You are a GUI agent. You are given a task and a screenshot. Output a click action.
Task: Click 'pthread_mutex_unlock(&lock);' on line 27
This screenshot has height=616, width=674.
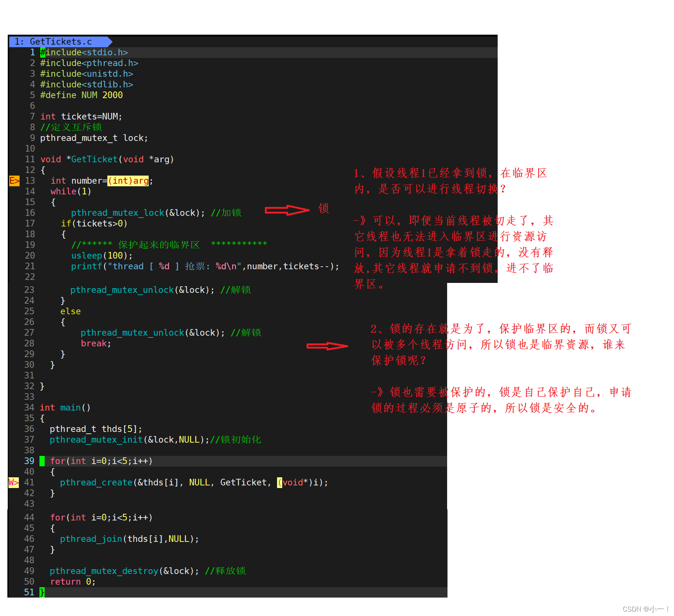click(x=153, y=333)
